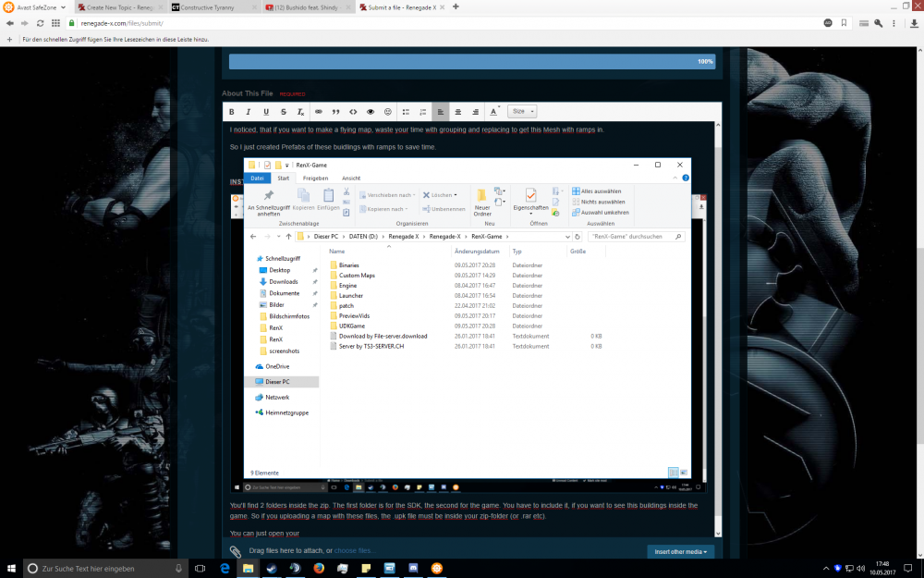924x578 pixels.
Task: Click Umbenennen in the Explorer ribbon
Action: 444,209
